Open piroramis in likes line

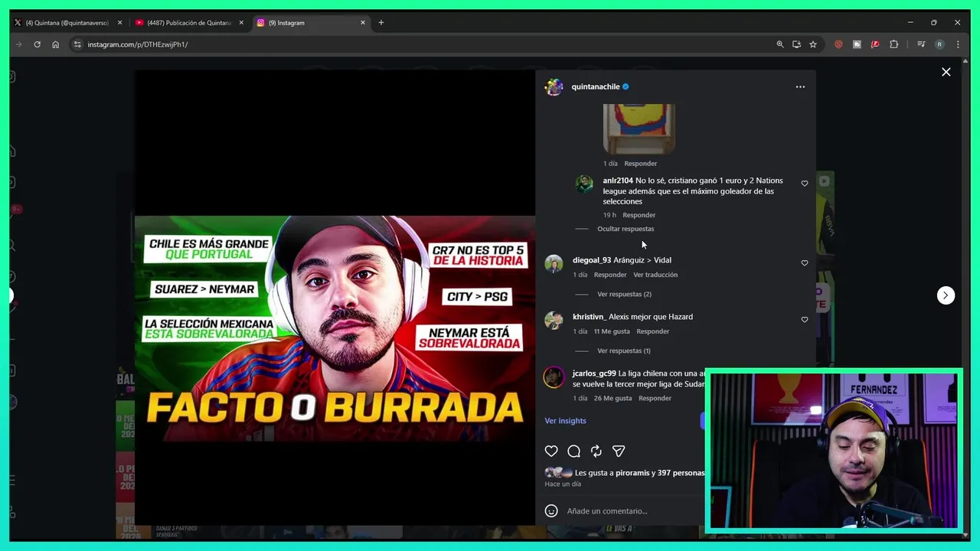[x=632, y=473]
